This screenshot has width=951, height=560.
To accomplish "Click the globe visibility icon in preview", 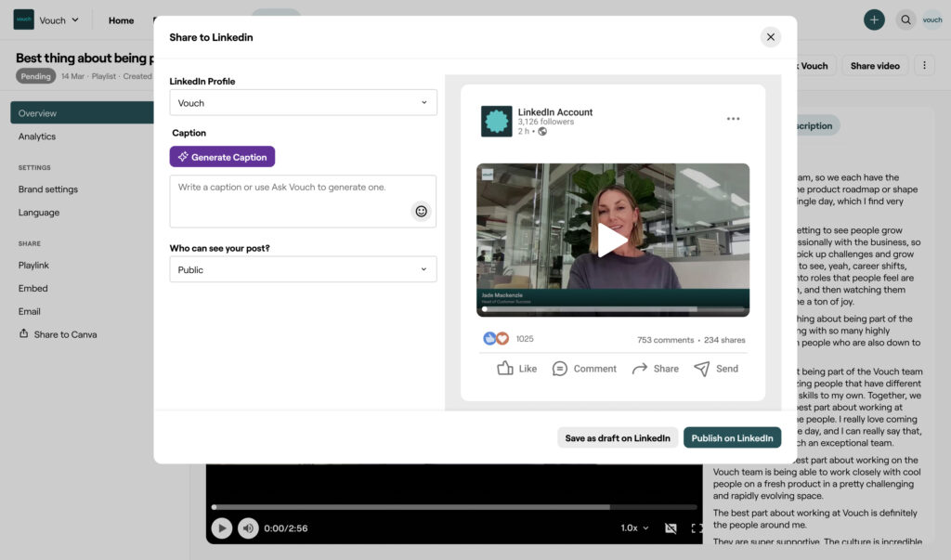I will [x=542, y=132].
